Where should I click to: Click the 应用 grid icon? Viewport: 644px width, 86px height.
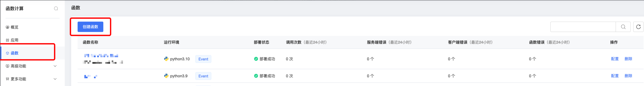pos(7,40)
